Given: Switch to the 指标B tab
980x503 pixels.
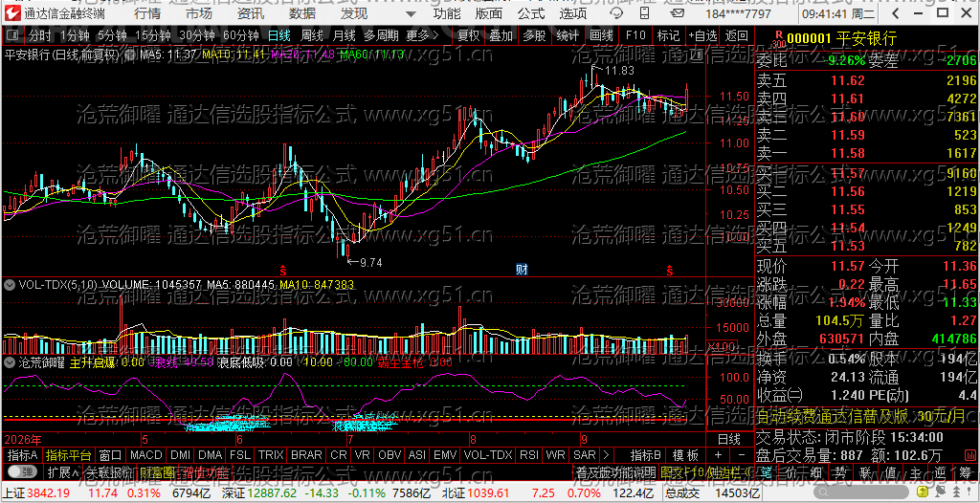Looking at the screenshot, I should (x=646, y=454).
